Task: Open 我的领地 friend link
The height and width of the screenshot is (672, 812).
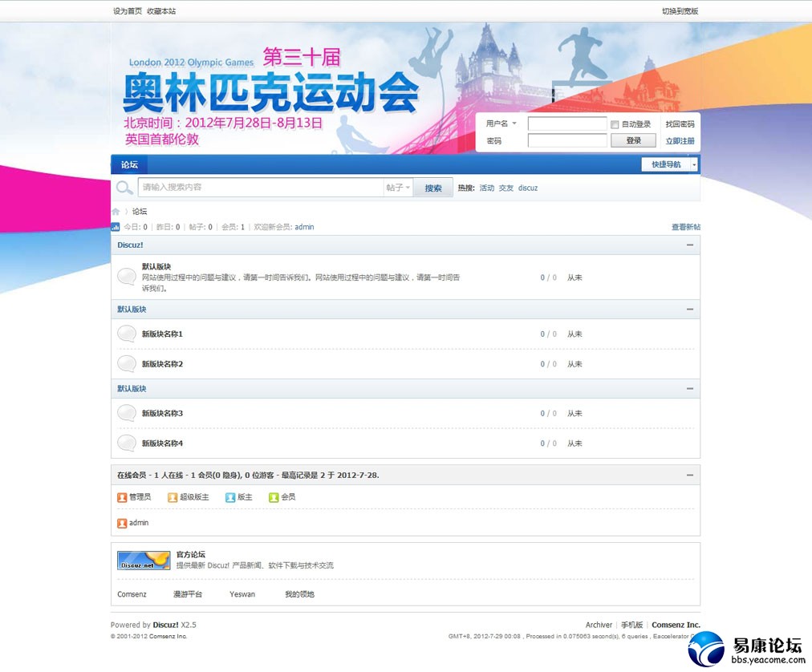Action: pos(299,594)
